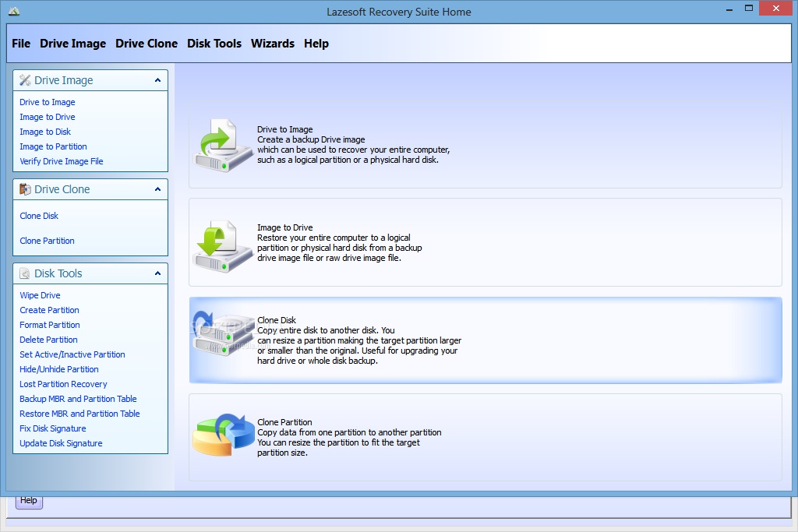Select Image to Drive sidebar link
798x532 pixels.
(x=48, y=117)
